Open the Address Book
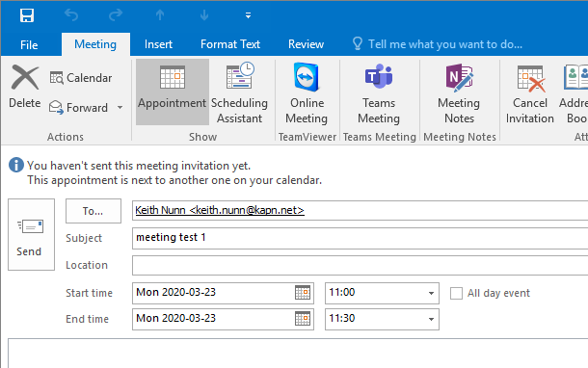The height and width of the screenshot is (368, 588). tap(573, 92)
